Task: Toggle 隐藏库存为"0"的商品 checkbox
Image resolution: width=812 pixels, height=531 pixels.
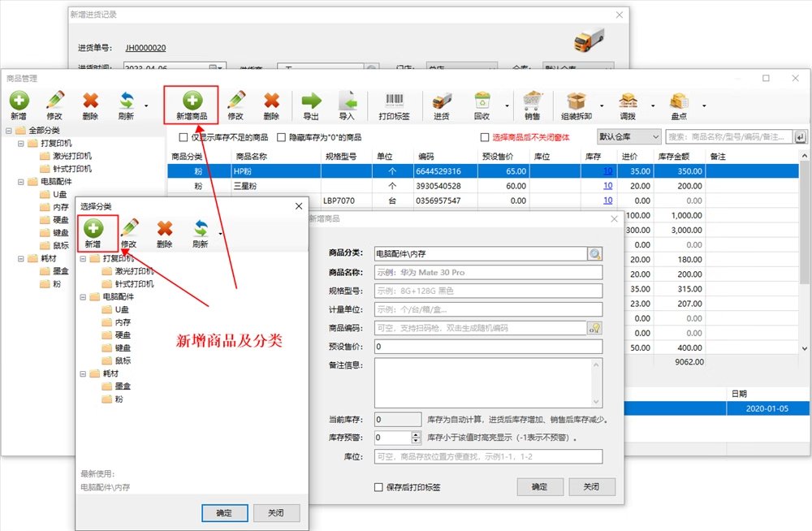Action: 281,137
